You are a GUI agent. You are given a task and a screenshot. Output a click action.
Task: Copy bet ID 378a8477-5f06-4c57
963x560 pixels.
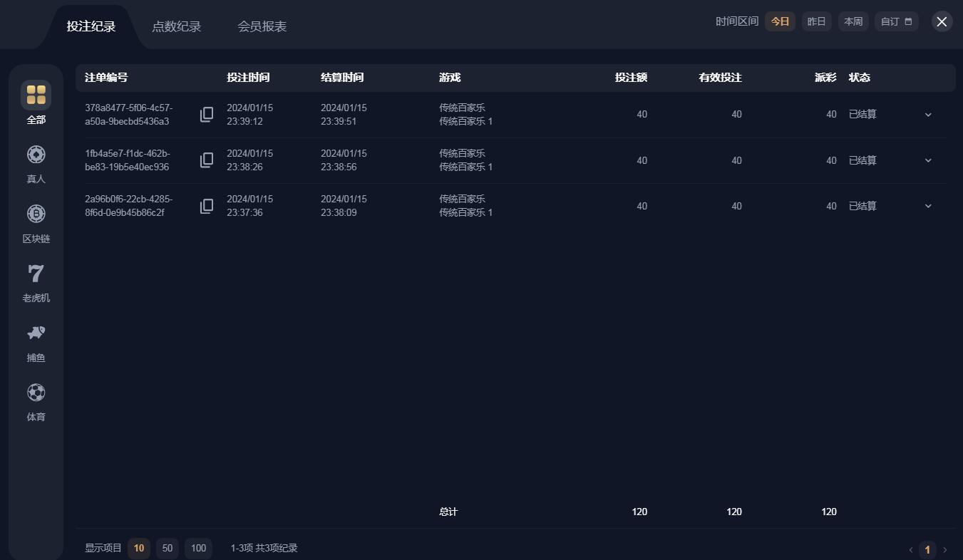(207, 114)
